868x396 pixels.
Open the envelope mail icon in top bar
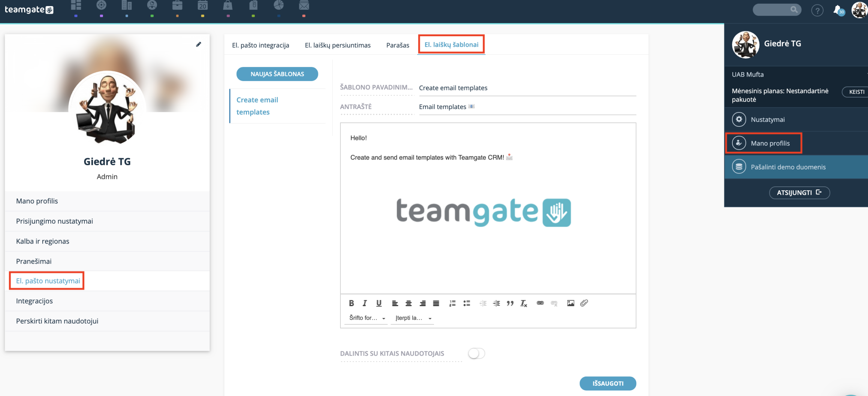tap(304, 5)
